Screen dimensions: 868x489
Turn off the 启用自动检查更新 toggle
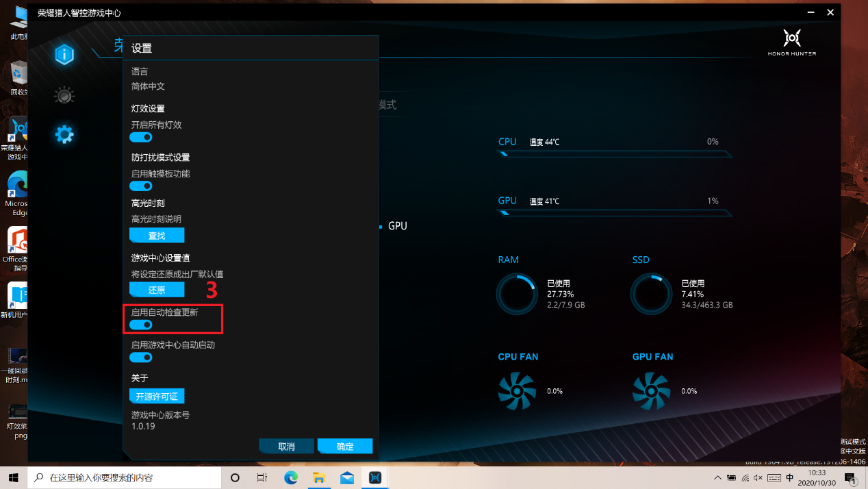pyautogui.click(x=141, y=325)
